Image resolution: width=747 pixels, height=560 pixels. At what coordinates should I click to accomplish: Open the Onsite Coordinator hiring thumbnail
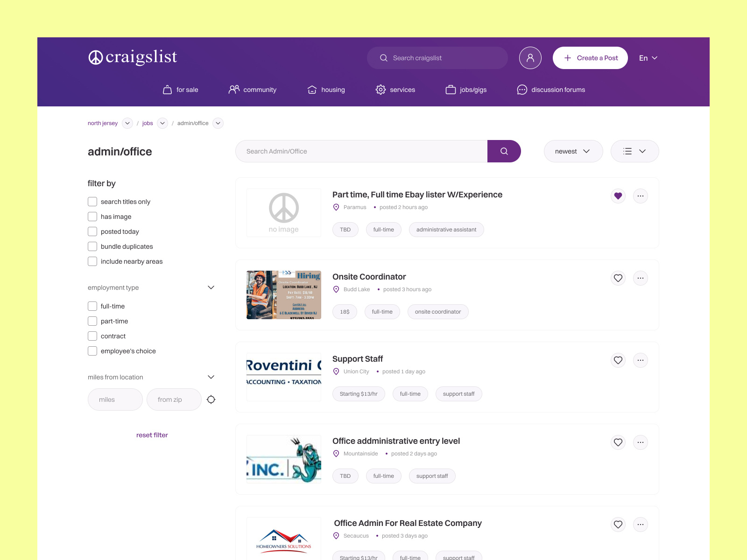(284, 295)
